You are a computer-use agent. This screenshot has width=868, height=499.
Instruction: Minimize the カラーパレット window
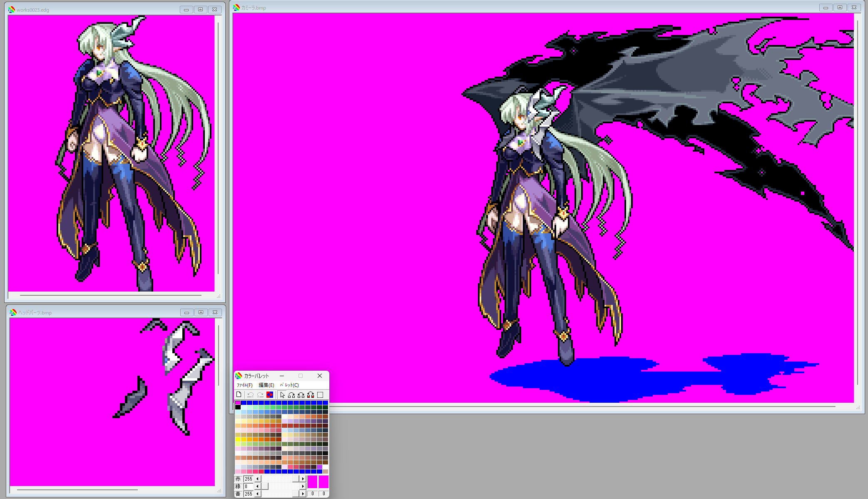[x=282, y=376]
